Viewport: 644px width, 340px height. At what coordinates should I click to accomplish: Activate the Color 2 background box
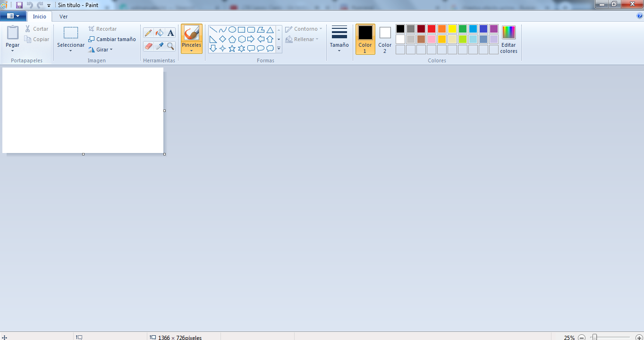tap(385, 39)
